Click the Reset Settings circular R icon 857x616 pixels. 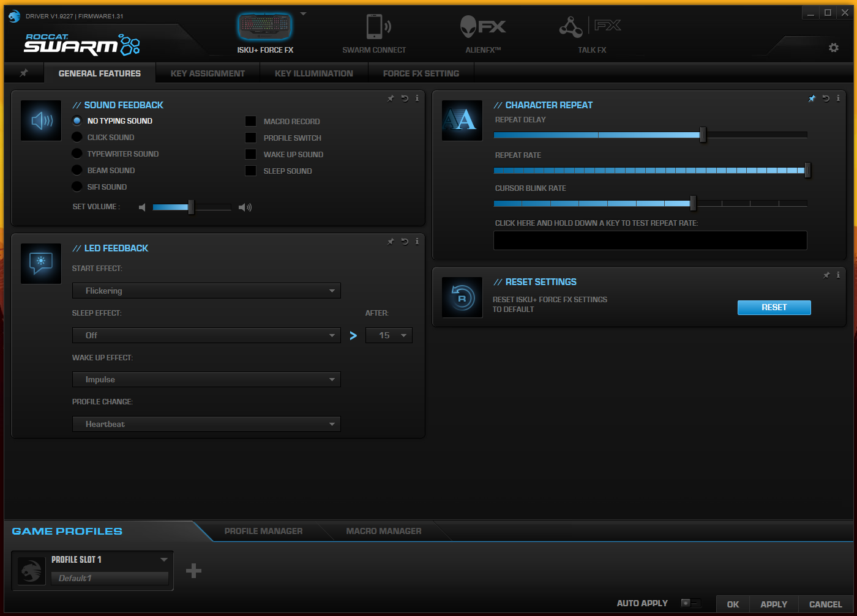[x=462, y=298]
